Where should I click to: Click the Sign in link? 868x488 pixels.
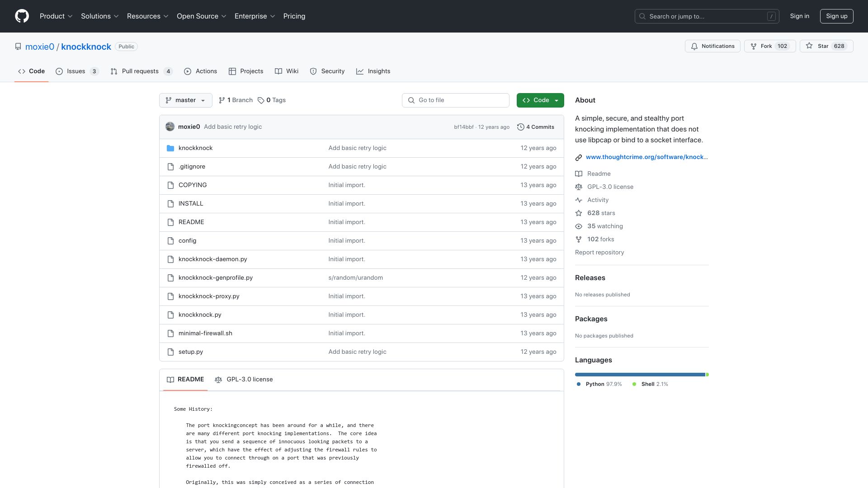tap(800, 16)
